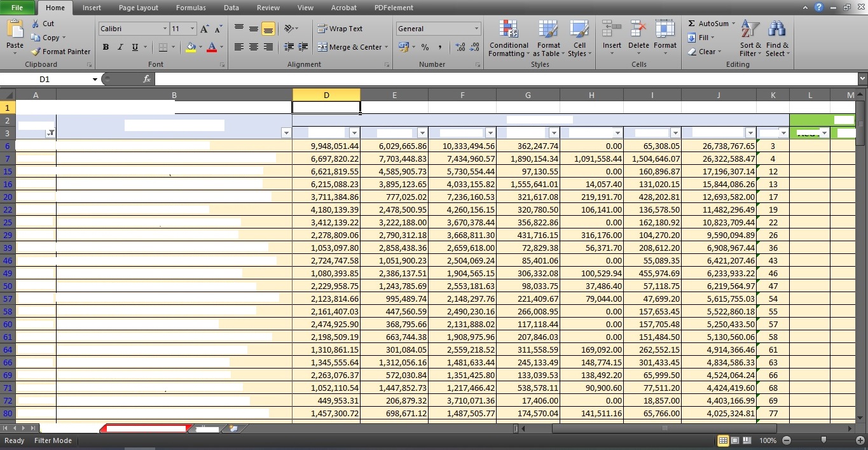This screenshot has width=868, height=450.
Task: Increase font size with Grow Font icon
Action: coord(204,29)
